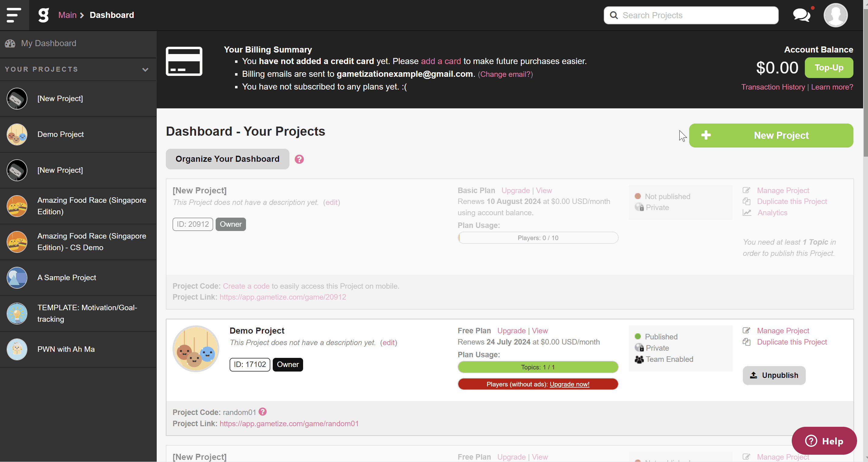Click the Project Code random01 help icon
This screenshot has height=462, width=868.
pyautogui.click(x=262, y=412)
